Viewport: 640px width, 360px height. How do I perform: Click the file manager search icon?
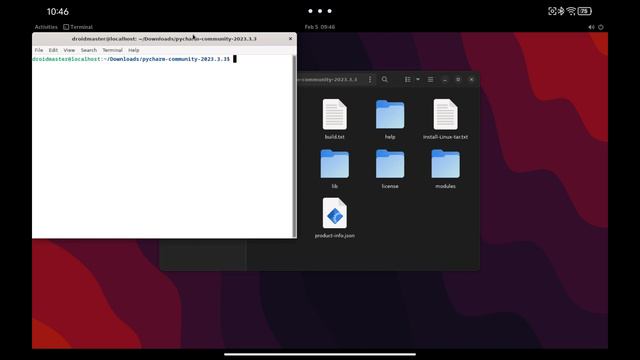click(384, 80)
